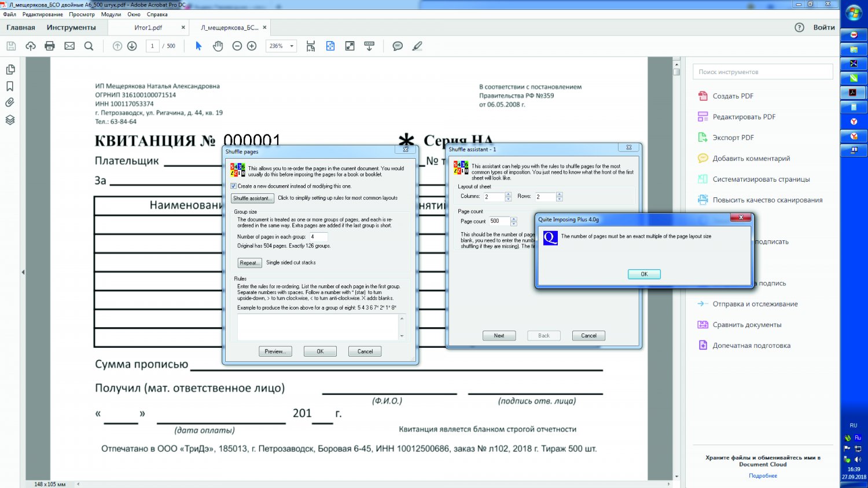The height and width of the screenshot is (488, 868).
Task: Increase Page count with up arrow
Action: tap(513, 219)
